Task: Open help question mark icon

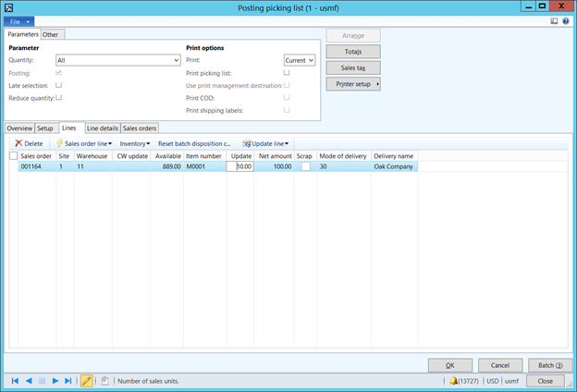Action: (x=566, y=20)
